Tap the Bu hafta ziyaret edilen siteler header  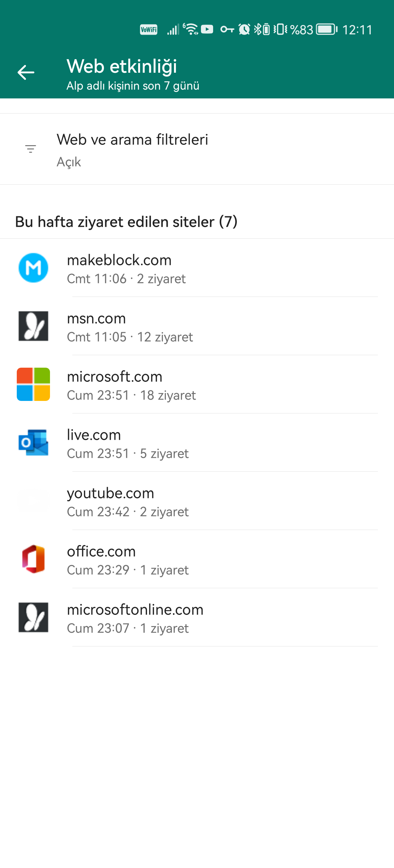pyautogui.click(x=126, y=222)
